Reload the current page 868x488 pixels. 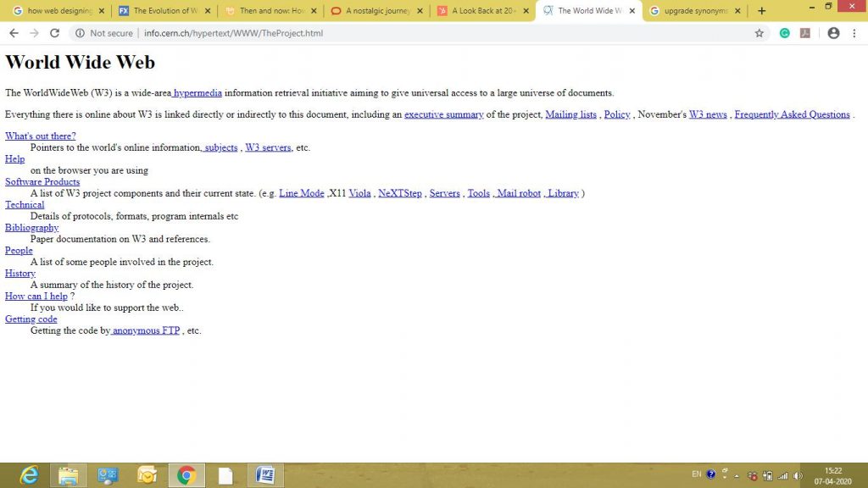click(54, 33)
